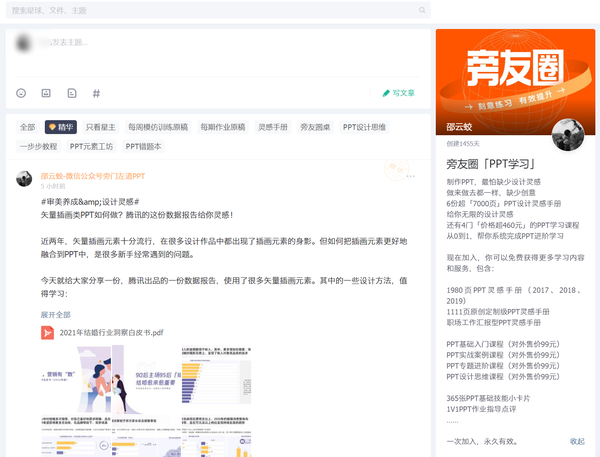The height and width of the screenshot is (457, 600).
Task: Click your blurred avatar in composer
Action: pos(23,42)
